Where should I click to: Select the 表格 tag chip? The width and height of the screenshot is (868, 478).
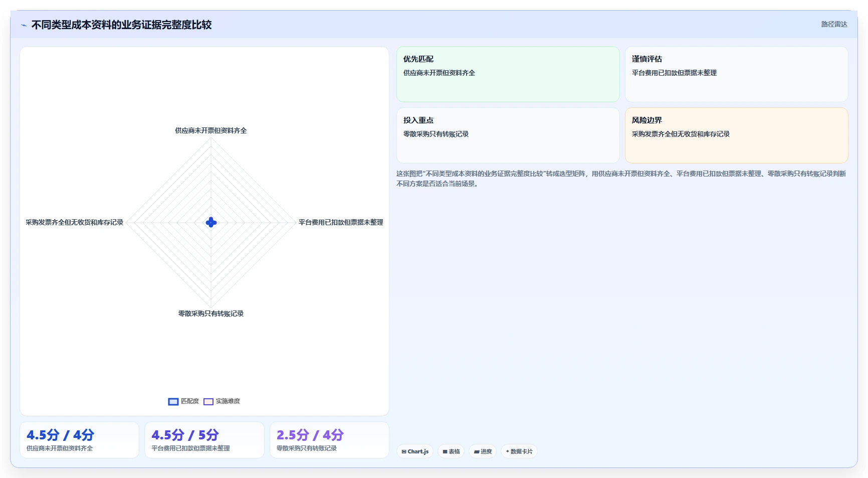(451, 451)
